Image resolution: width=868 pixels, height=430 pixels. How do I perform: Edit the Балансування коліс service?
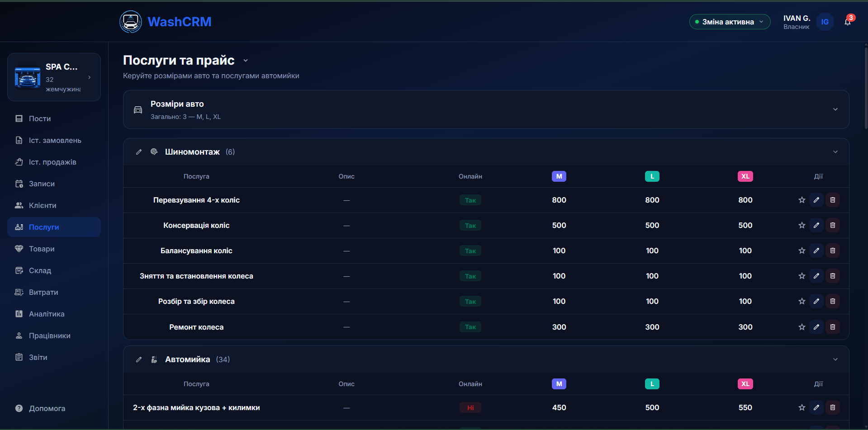tap(816, 250)
